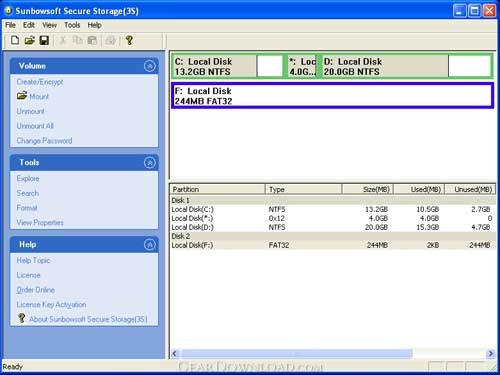This screenshot has width=500, height=375.
Task: Collapse the Tools panel section
Action: 150,163
